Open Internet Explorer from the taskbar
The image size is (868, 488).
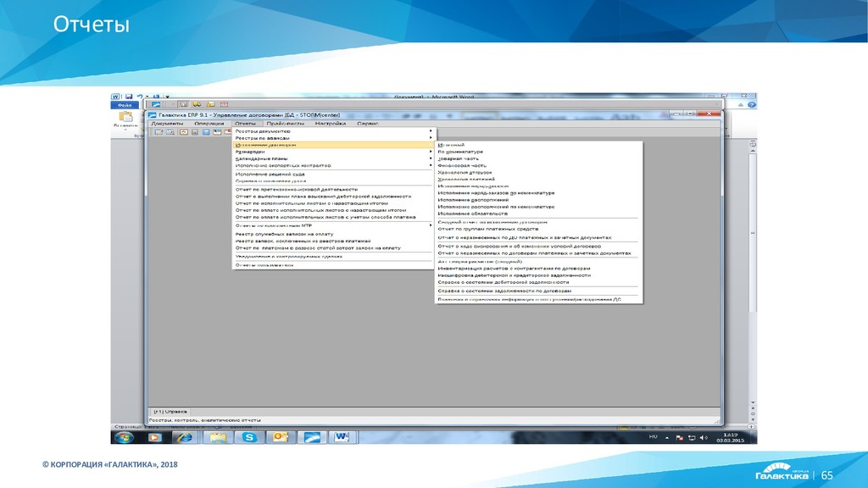(184, 437)
